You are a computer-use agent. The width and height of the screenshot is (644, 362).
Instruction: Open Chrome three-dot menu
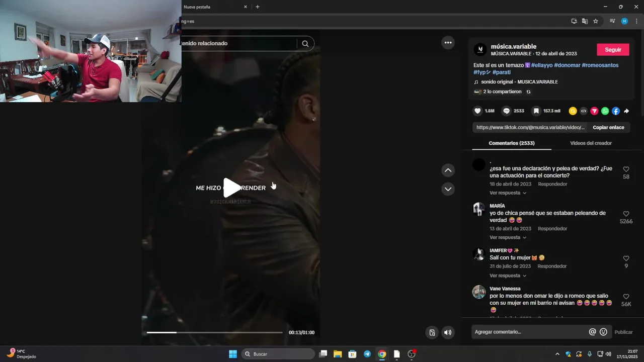point(636,21)
